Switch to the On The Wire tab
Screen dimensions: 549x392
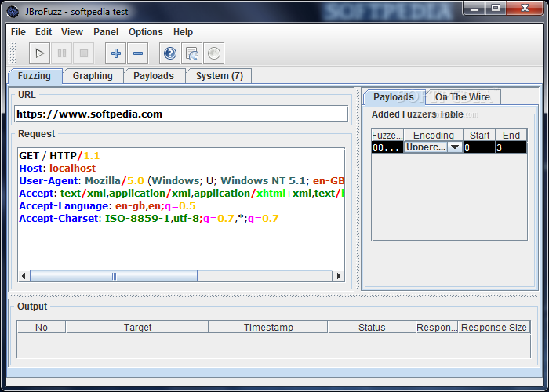click(x=463, y=97)
